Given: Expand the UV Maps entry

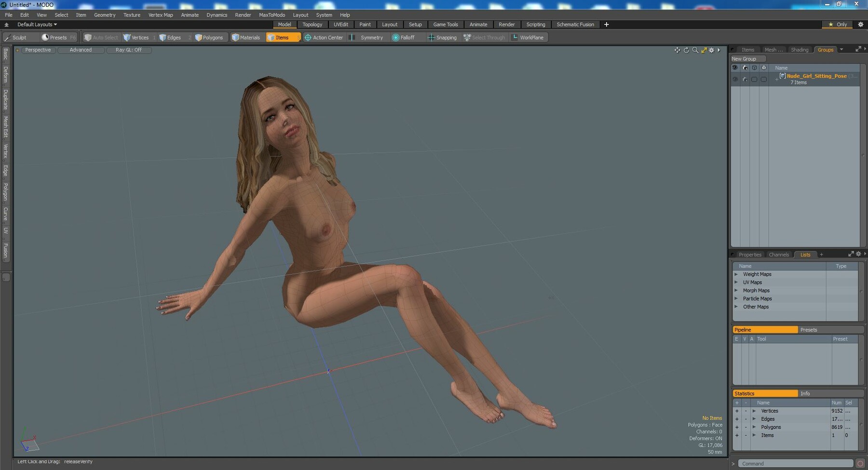Looking at the screenshot, I should [736, 282].
